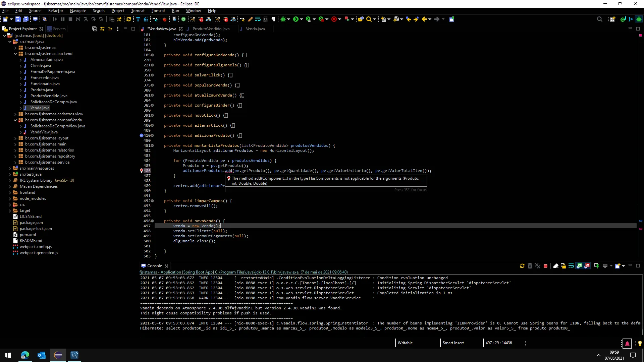Screen dimensions: 644x362
Task: Click the toolbar Search magnifier icon
Action: pyautogui.click(x=369, y=19)
